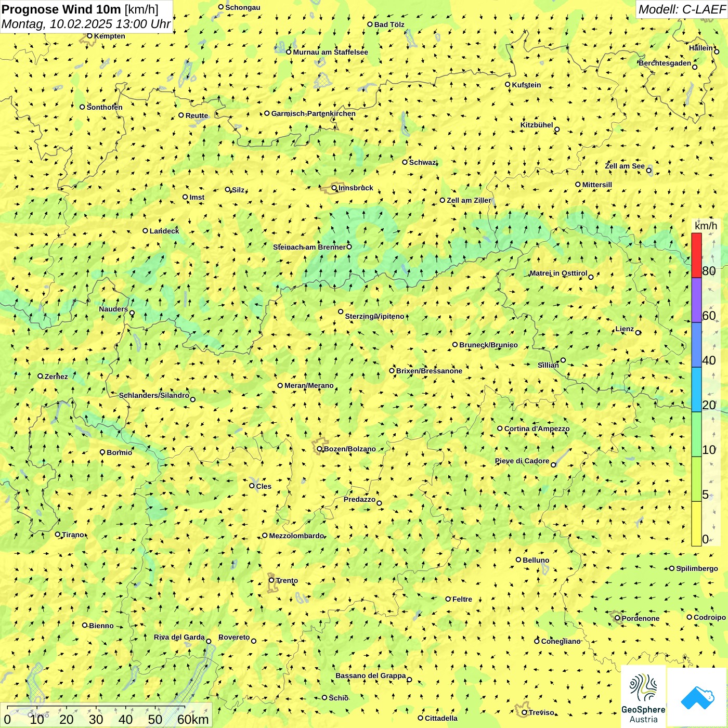
Task: Click the 'Sonthofen' label
Action: point(105,107)
